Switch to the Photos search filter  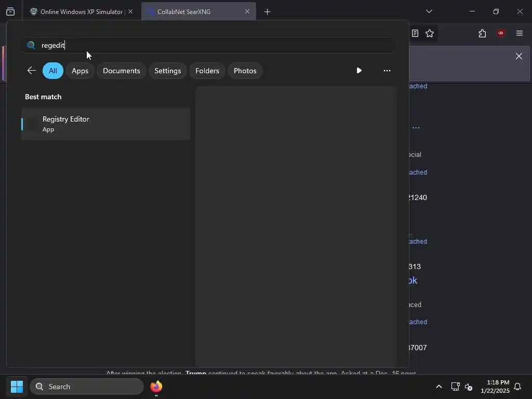(245, 71)
